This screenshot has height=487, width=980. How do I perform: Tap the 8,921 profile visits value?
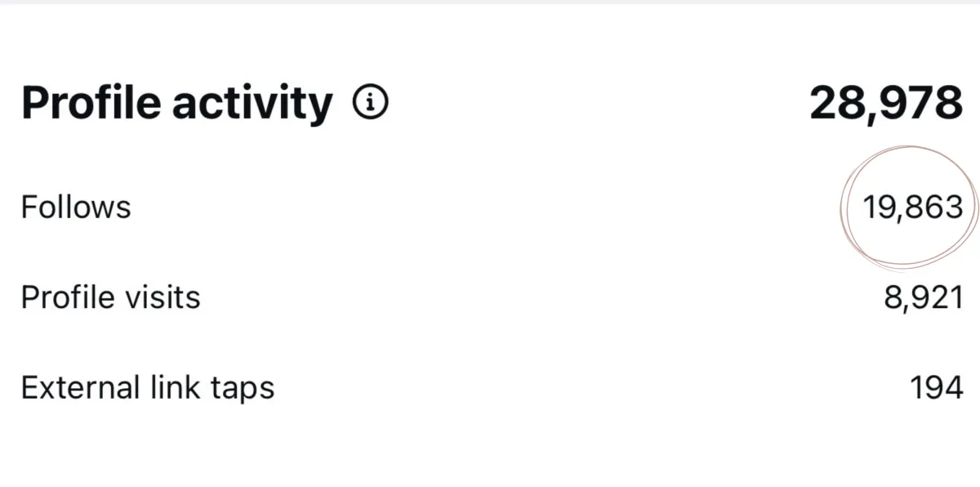[924, 297]
